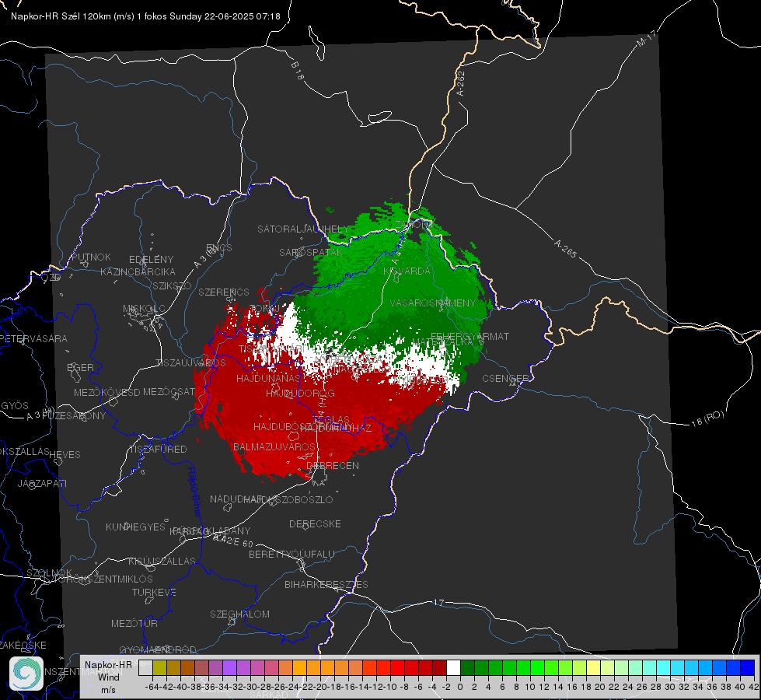Click the SZEGHALOM city label
The image size is (761, 700).
click(x=239, y=614)
